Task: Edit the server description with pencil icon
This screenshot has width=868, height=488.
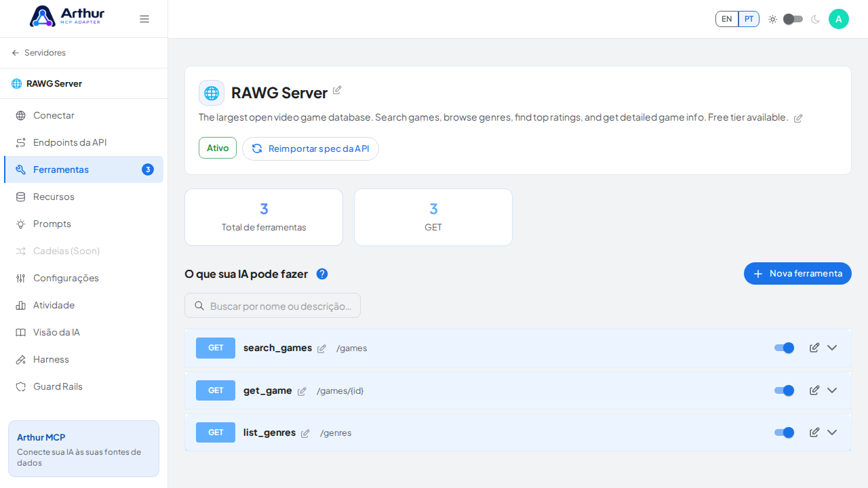Action: 798,118
